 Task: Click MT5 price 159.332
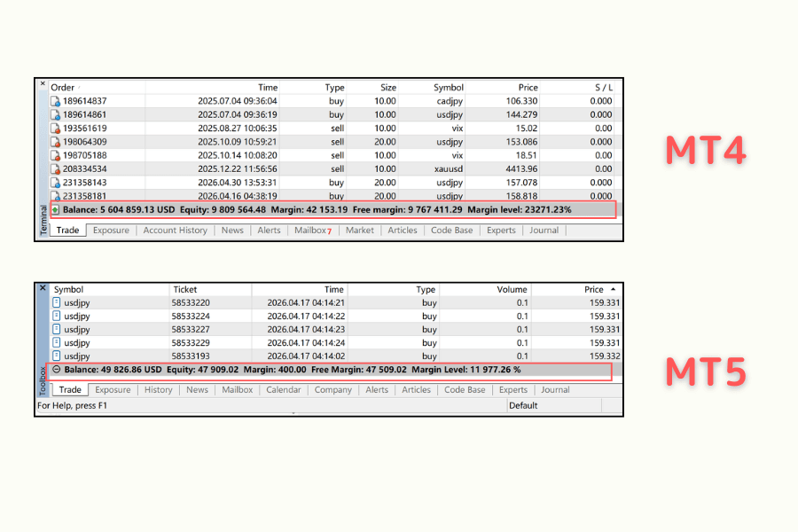tap(605, 356)
